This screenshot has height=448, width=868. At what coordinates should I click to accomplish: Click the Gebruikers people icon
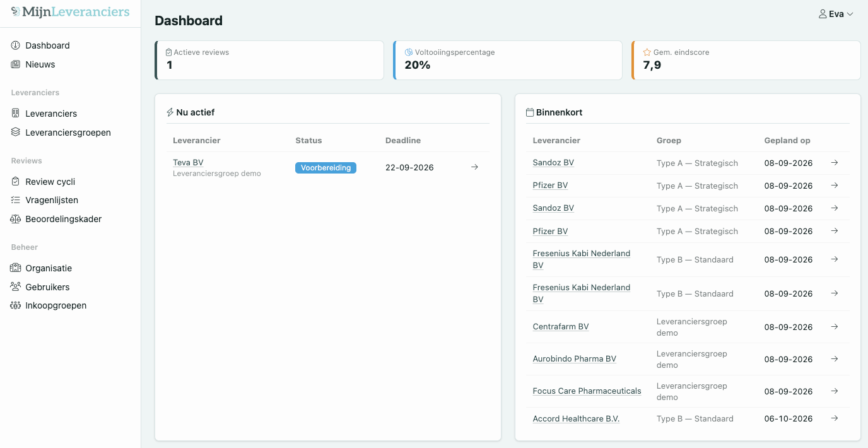tap(16, 286)
